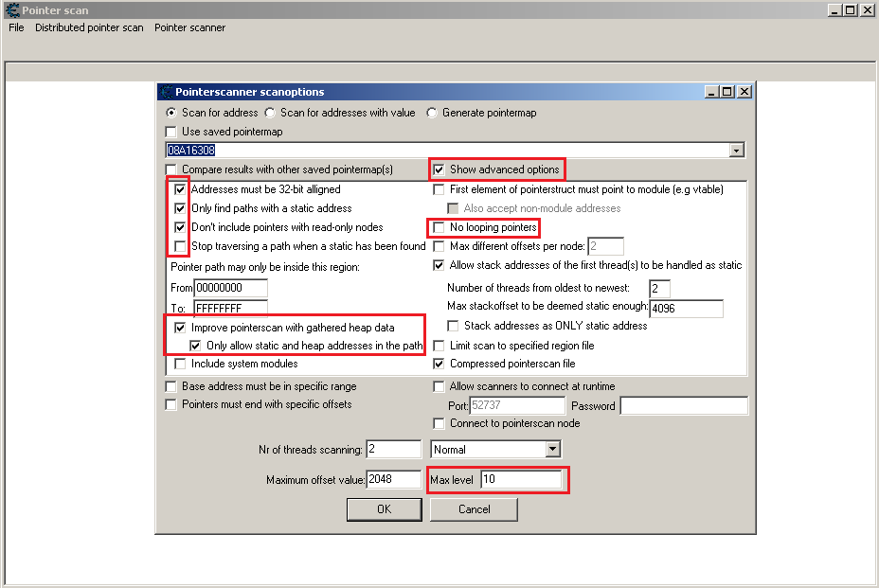Enable Allow scanners to connect at runtime
Screen dimensions: 879x588
point(439,386)
